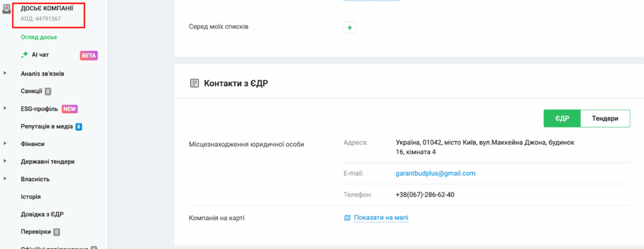The height and width of the screenshot is (249, 644).
Task: Click the Контакти з ЄДР section icon
Action: coord(194,84)
